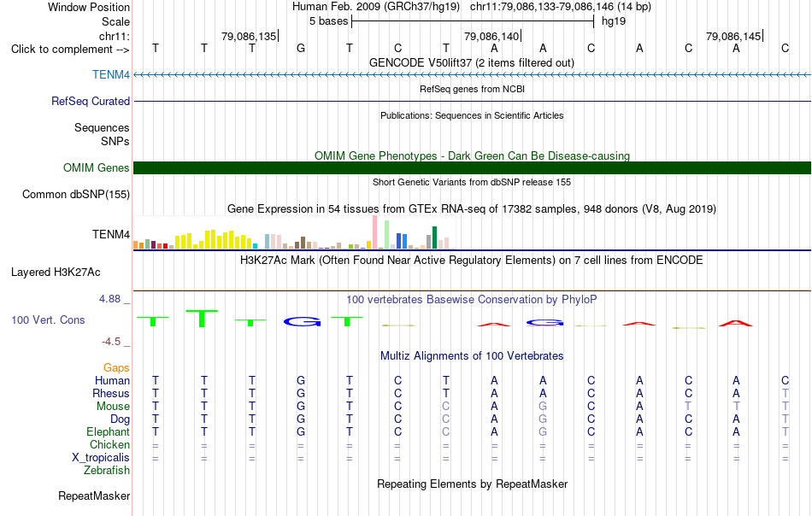The height and width of the screenshot is (516, 812).
Task: Click the 'Click to complement' label
Action: click(70, 50)
